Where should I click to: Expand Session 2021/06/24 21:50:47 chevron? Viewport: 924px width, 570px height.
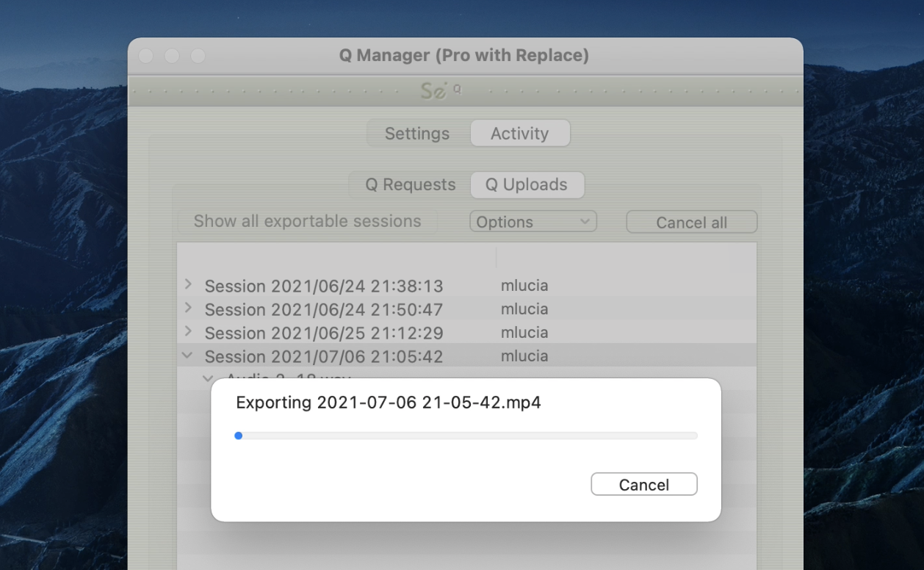pos(188,308)
